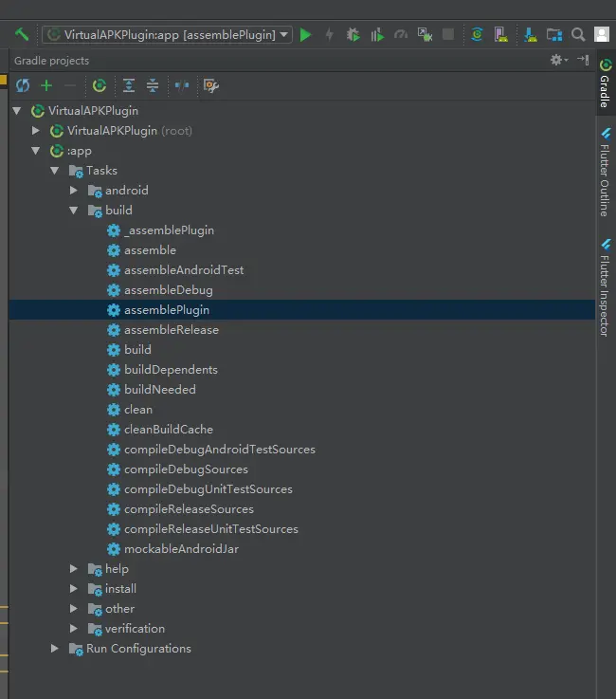Attach Gradle project with plus icon
This screenshot has width=616, height=699.
46,85
